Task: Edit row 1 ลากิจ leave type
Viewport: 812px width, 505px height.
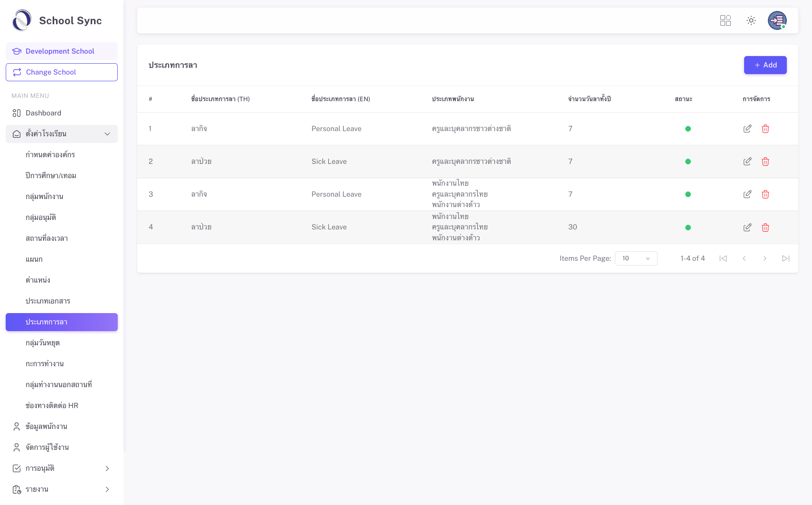Action: pyautogui.click(x=747, y=129)
